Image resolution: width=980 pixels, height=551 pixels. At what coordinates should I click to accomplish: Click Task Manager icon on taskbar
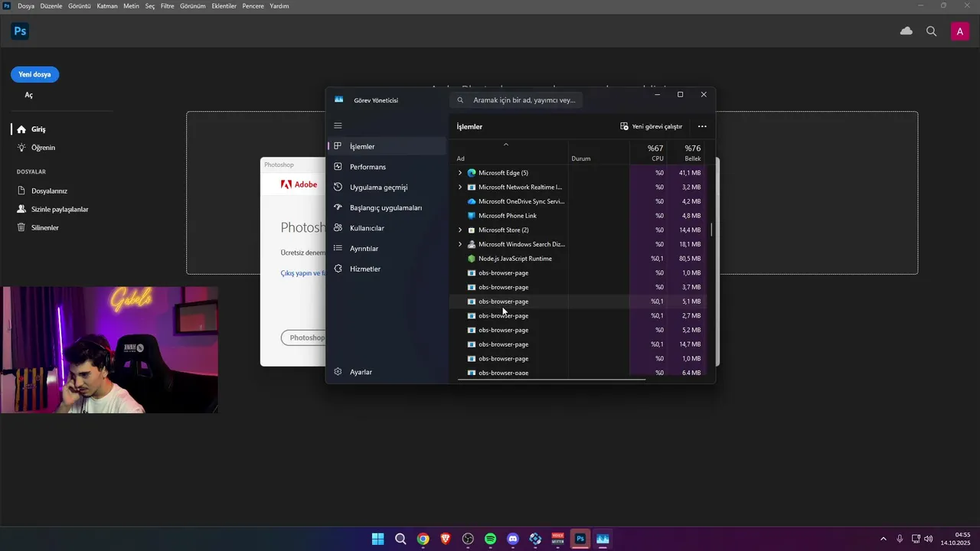click(603, 539)
